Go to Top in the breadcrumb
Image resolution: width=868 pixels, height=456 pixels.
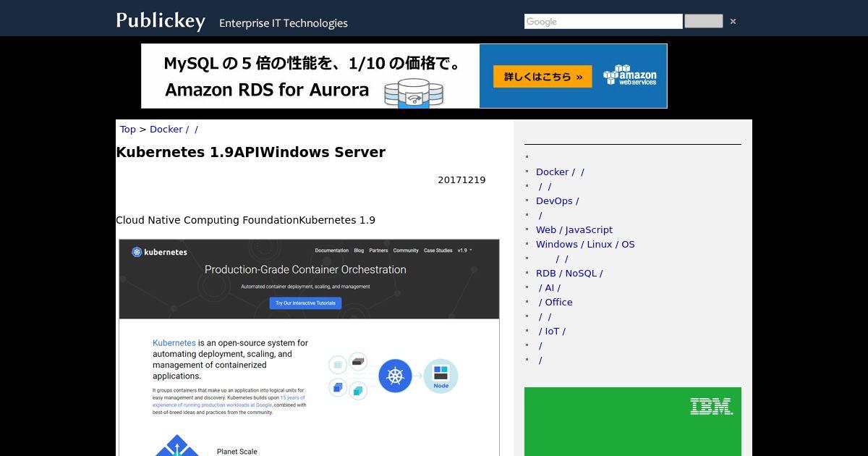pos(128,129)
